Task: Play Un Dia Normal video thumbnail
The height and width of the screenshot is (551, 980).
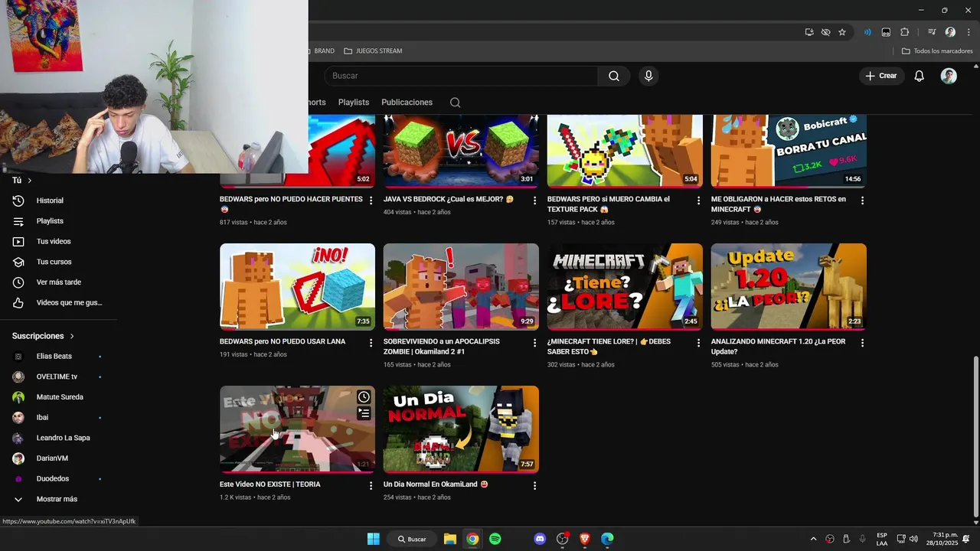Action: coord(461,429)
